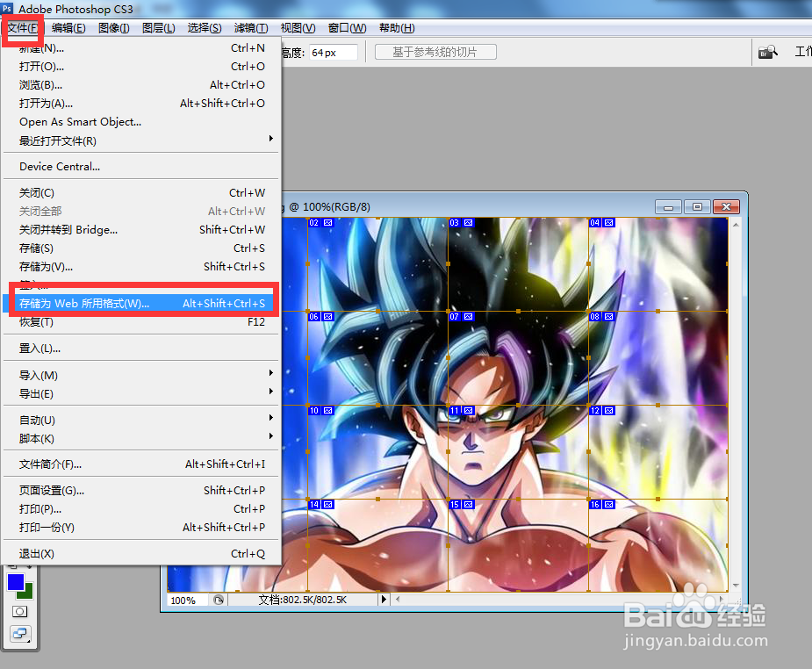Click slice 03 image badge icon
The height and width of the screenshot is (669, 812).
coord(468,223)
